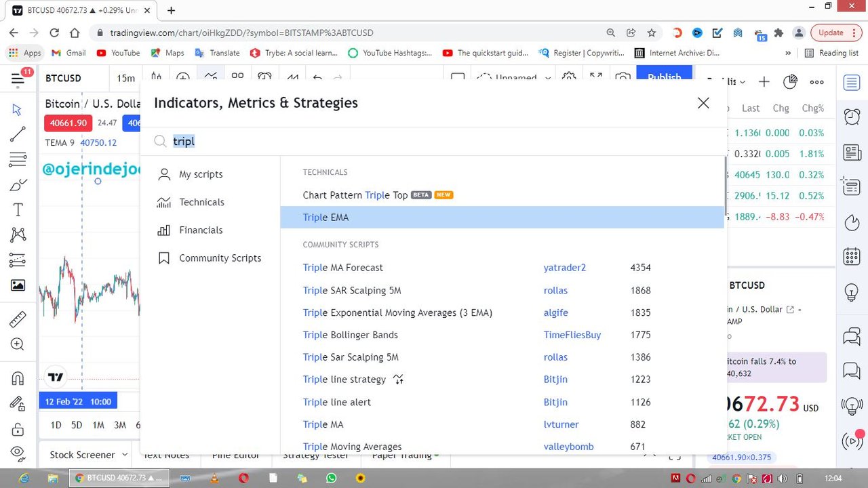Select the 1M date range
This screenshot has width=868, height=488.
[x=98, y=425]
